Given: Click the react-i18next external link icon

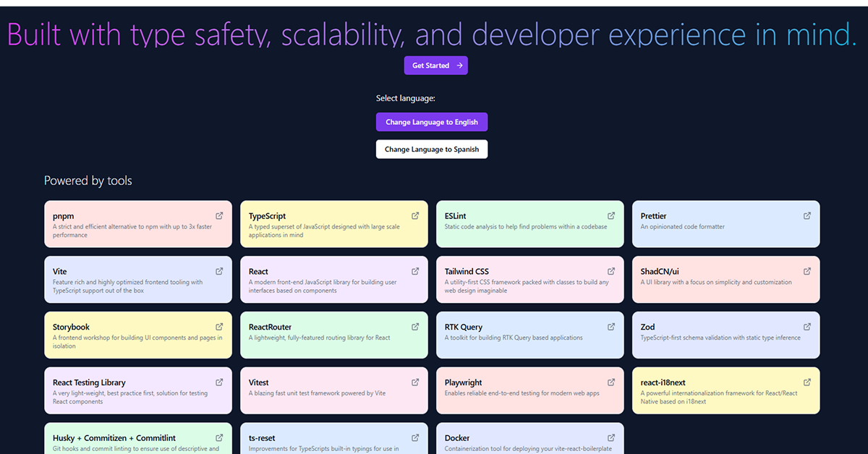Looking at the screenshot, I should click(x=807, y=382).
